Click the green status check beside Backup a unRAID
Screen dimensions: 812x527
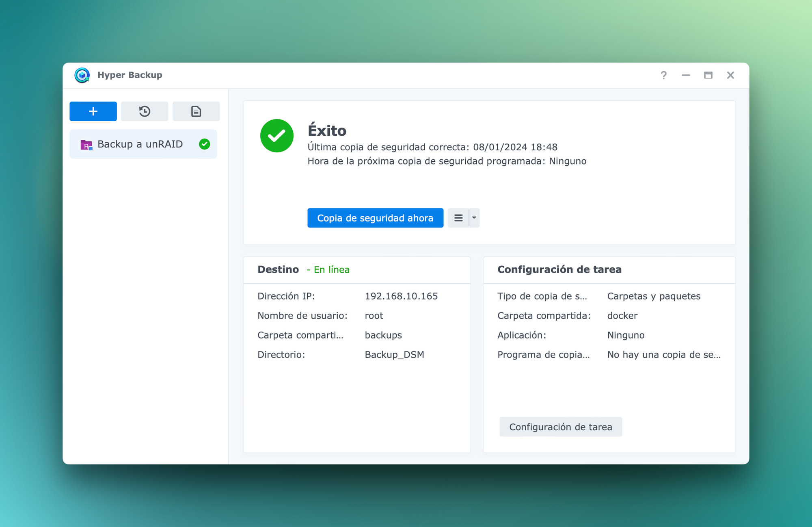[205, 144]
